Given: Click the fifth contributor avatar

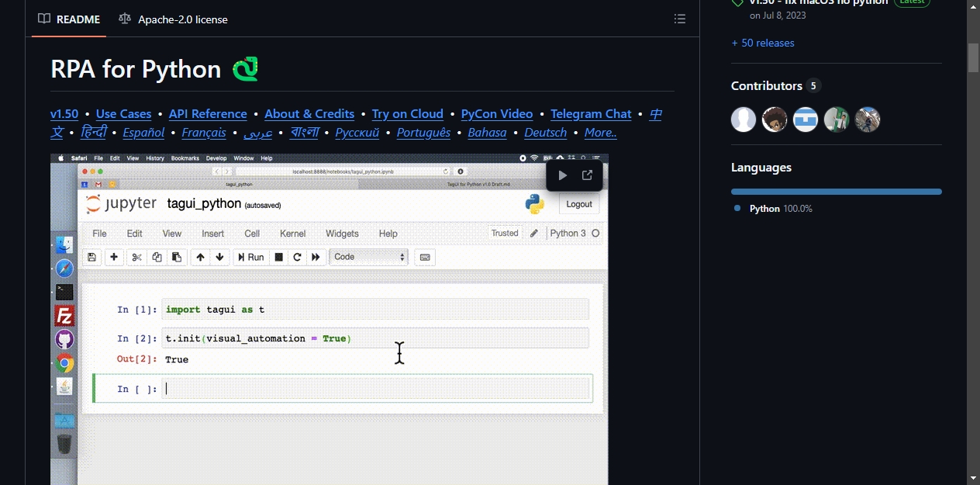Looking at the screenshot, I should tap(868, 120).
